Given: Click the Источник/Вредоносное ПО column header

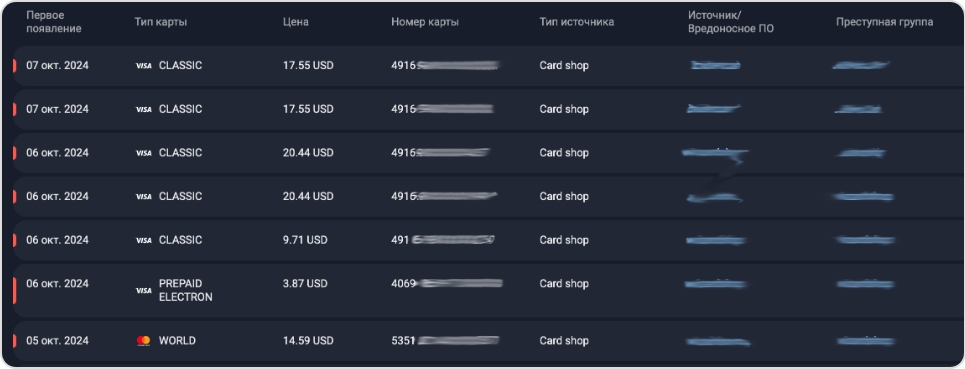Looking at the screenshot, I should tap(731, 22).
